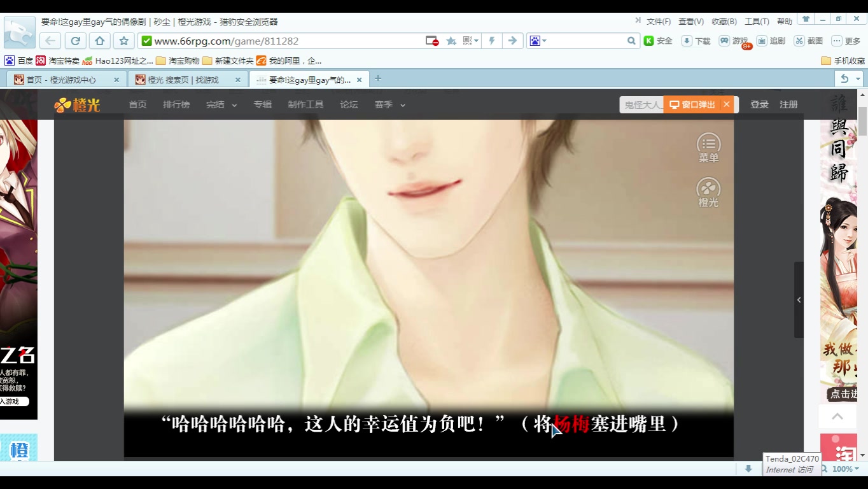Expand the collapsed side panel arrow
Viewport: 868px width, 489px height.
pyautogui.click(x=799, y=300)
